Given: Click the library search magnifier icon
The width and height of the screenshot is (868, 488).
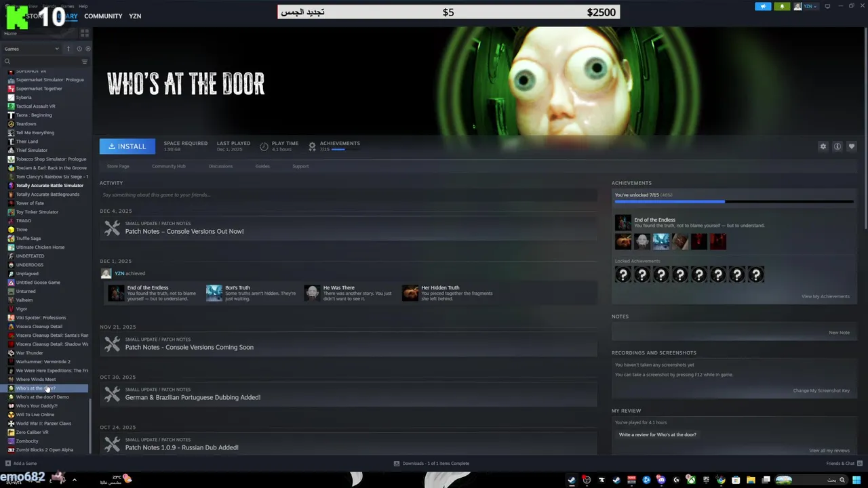Looking at the screenshot, I should [x=7, y=62].
